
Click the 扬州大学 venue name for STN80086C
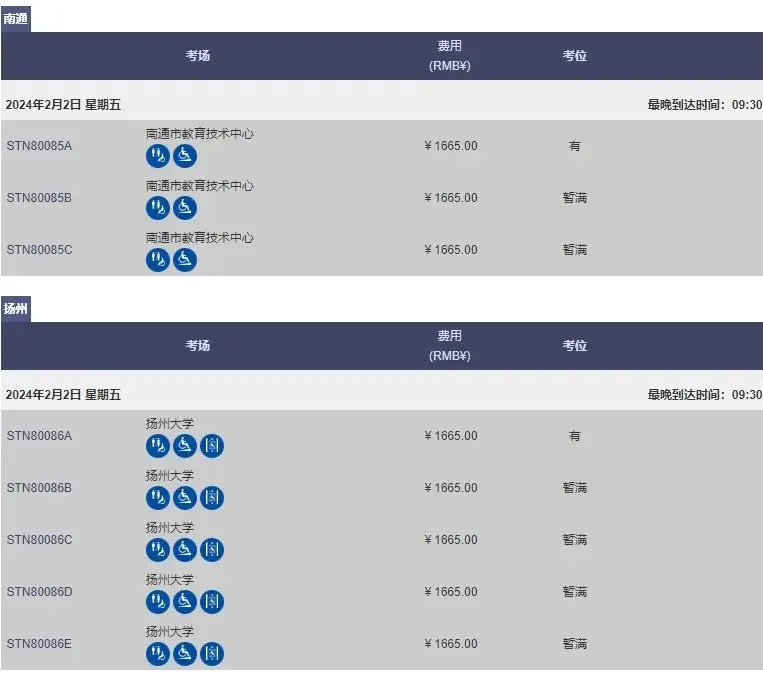[169, 528]
